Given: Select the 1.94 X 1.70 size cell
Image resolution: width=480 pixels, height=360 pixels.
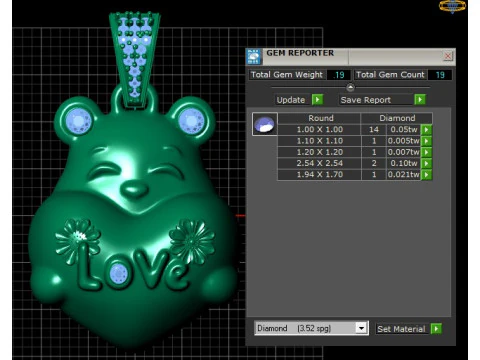Looking at the screenshot, I should 320,175.
